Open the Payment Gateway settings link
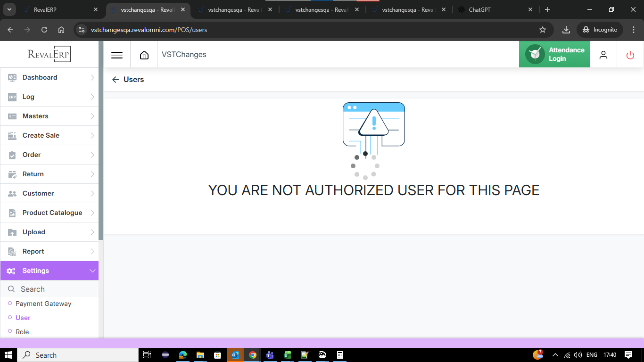 click(x=43, y=304)
